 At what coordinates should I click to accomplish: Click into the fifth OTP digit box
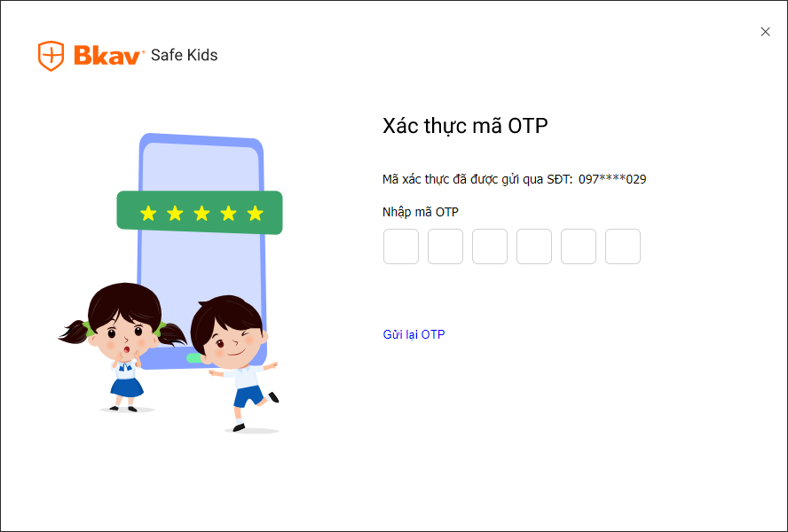click(x=579, y=246)
